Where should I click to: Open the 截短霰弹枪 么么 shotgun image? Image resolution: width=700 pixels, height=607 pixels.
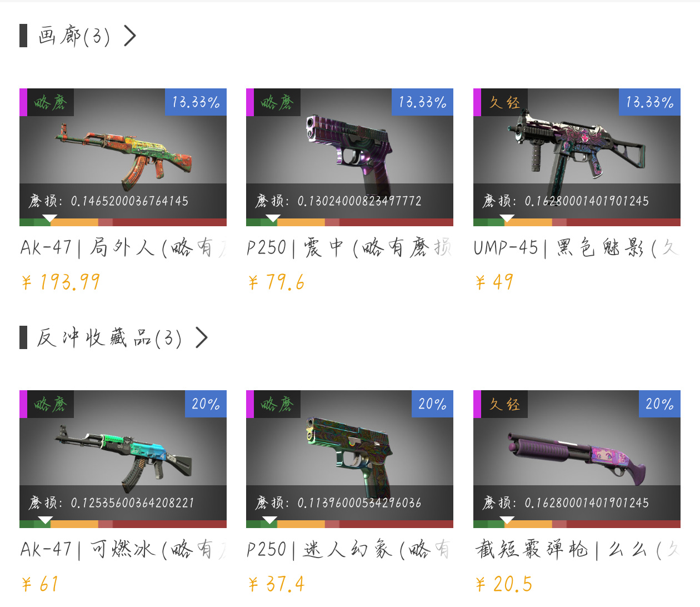[x=577, y=452]
